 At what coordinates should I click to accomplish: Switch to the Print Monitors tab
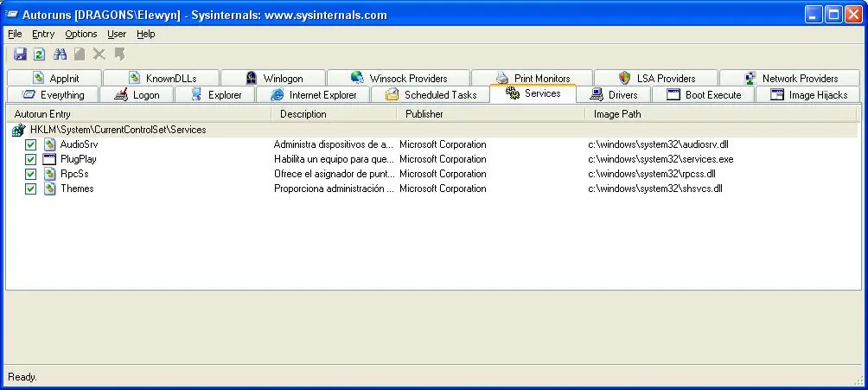point(532,78)
